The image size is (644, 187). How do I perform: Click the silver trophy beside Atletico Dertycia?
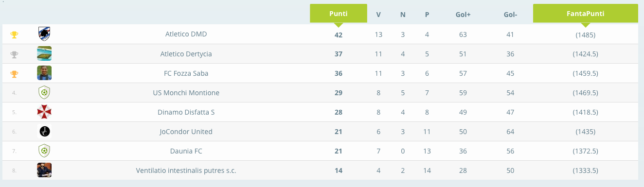coord(14,54)
